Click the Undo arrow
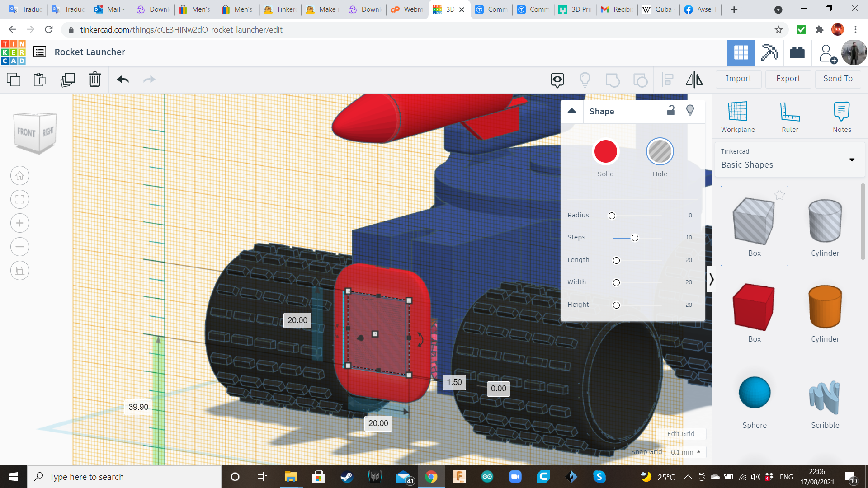868x488 pixels. [123, 80]
